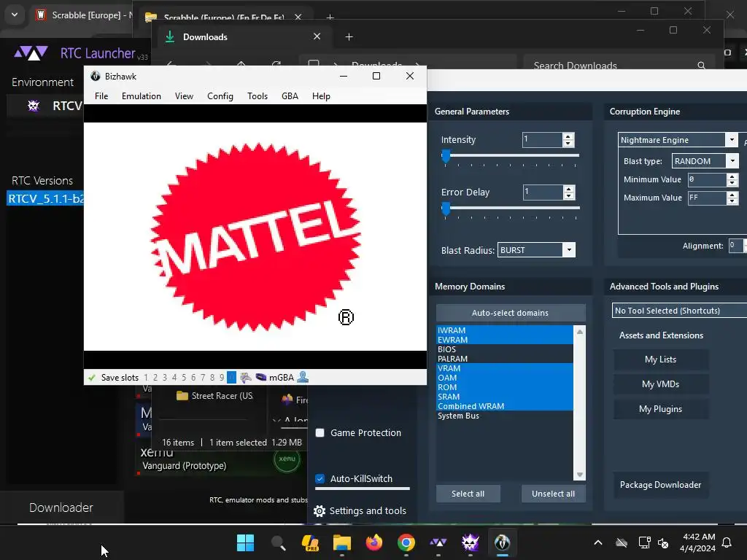Disable the Auto-KillSwitch checkbox
Screen dimensions: 747x560
click(x=320, y=478)
